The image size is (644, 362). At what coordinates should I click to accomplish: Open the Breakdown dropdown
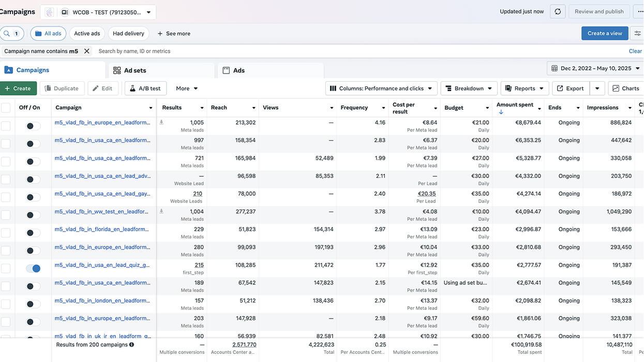[x=469, y=88]
